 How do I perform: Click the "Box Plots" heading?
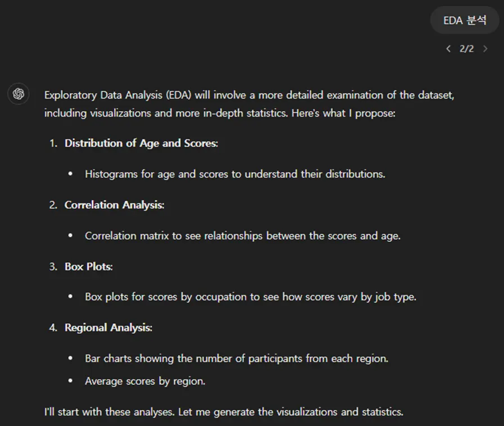click(x=88, y=266)
